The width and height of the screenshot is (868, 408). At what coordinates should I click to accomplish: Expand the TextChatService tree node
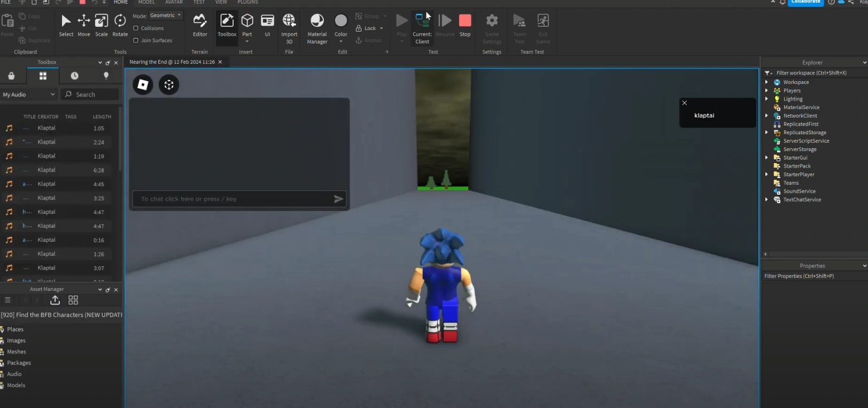766,200
